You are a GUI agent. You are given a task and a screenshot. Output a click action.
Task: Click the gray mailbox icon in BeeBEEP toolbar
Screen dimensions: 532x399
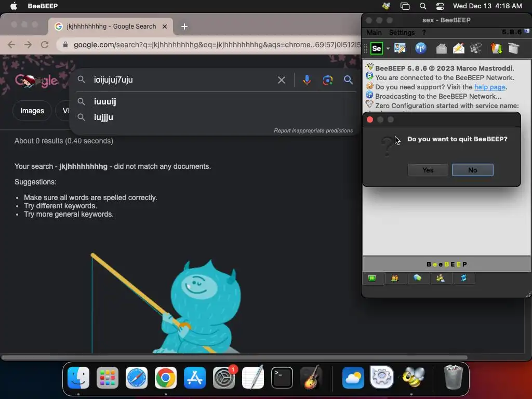click(441, 48)
